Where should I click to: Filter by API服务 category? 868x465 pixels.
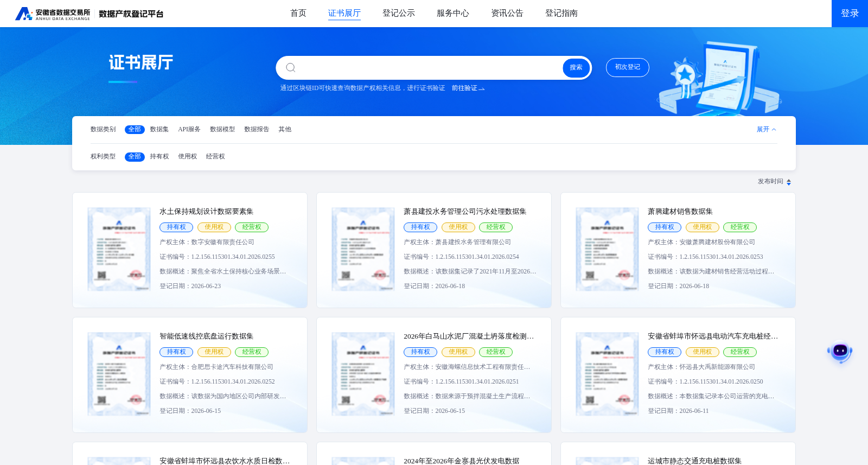[189, 129]
